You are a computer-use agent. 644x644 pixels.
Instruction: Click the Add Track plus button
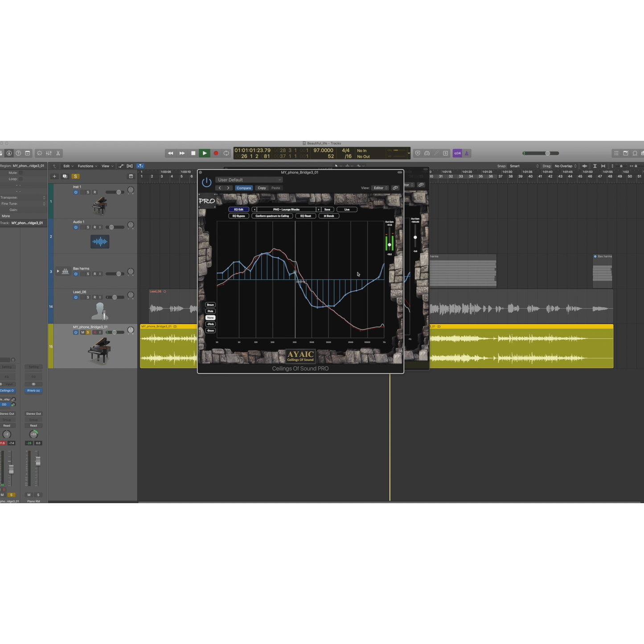pyautogui.click(x=54, y=176)
